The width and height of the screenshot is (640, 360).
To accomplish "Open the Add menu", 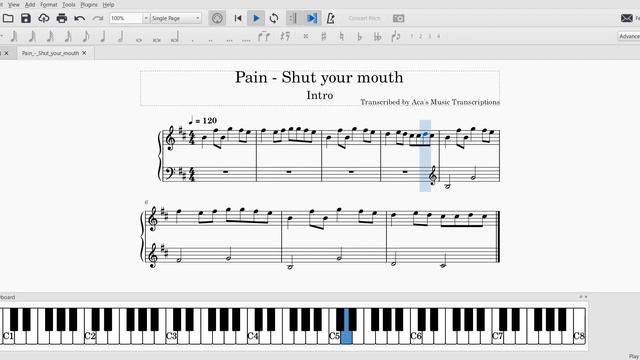I will pyautogui.click(x=30, y=4).
